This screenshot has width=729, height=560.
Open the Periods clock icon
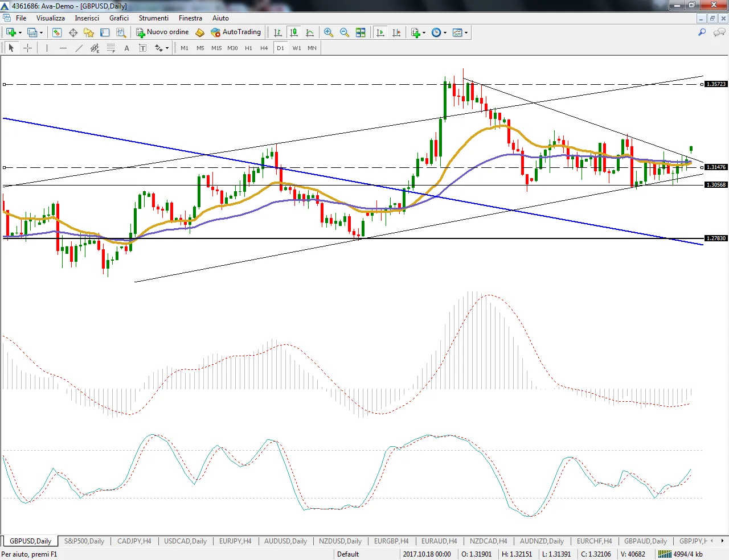coord(436,32)
